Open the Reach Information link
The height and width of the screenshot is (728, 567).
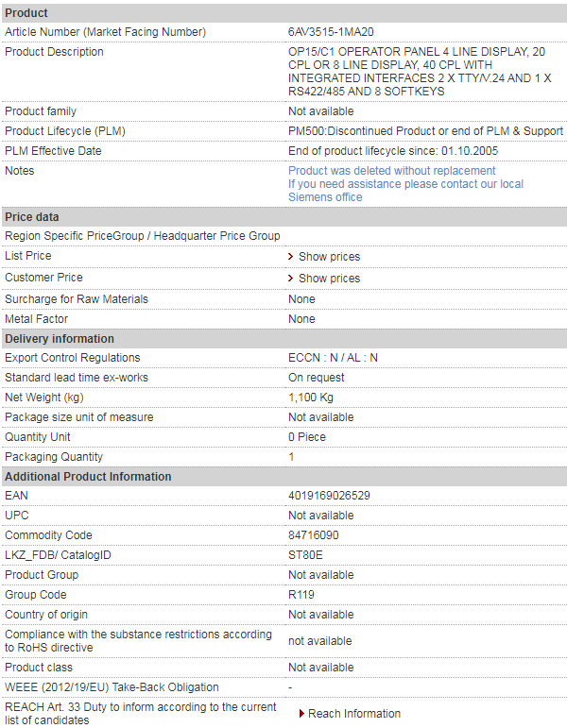click(354, 714)
